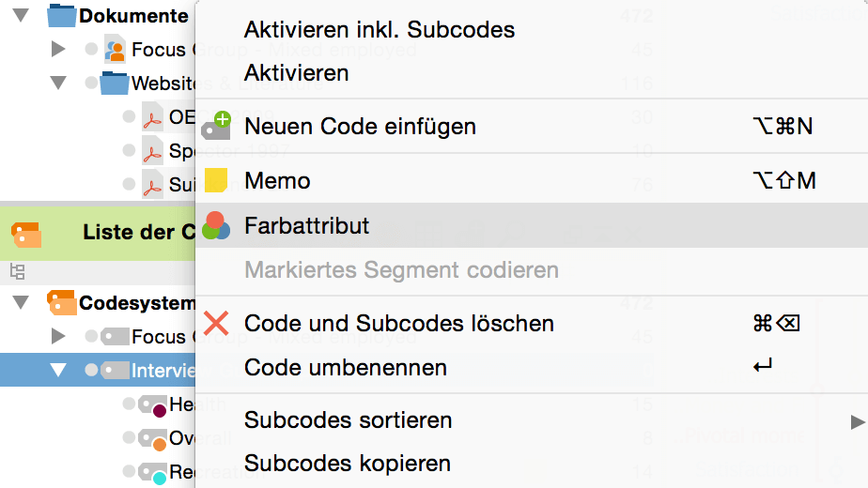The image size is (868, 488).
Task: Click the red X delete icon
Action: 216,323
